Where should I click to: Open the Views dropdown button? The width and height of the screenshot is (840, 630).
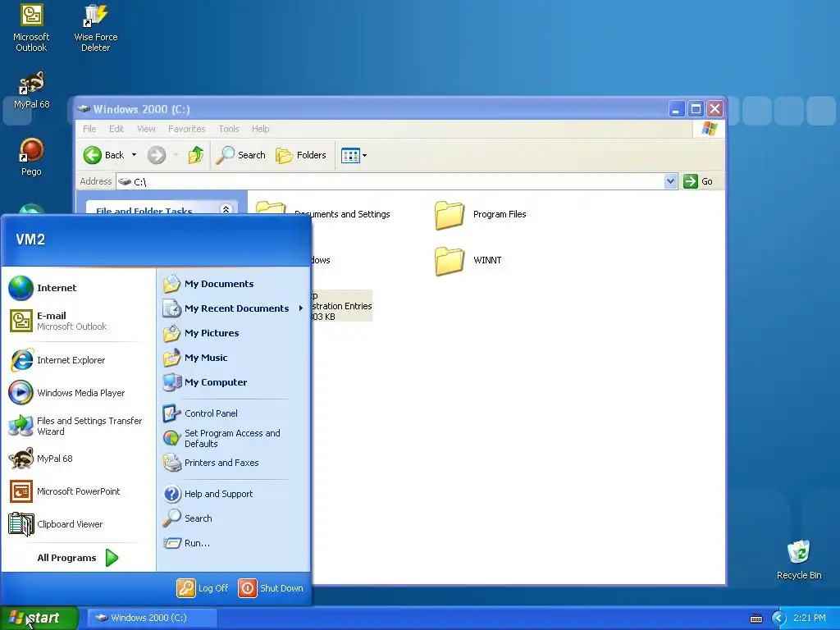[x=354, y=155]
